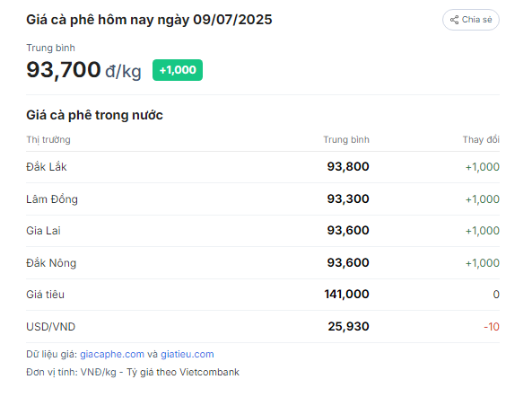Click the 25,930 exchange rate value
The image size is (532, 397).
[348, 326]
